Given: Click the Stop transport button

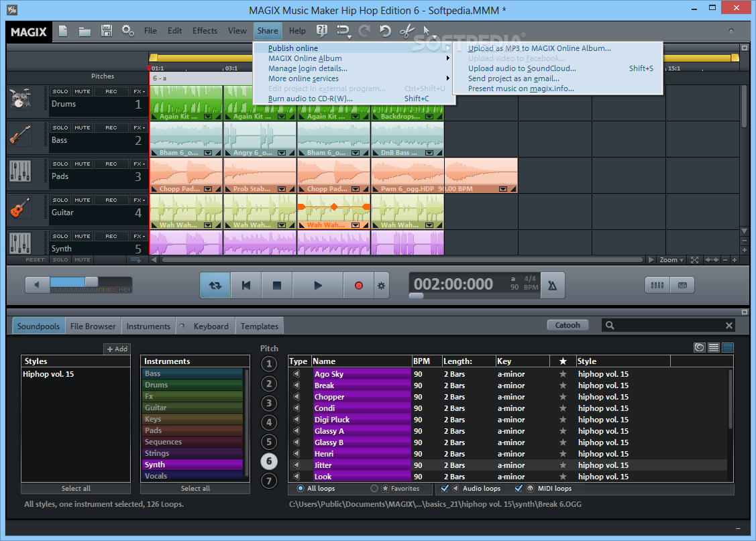Looking at the screenshot, I should (x=277, y=285).
